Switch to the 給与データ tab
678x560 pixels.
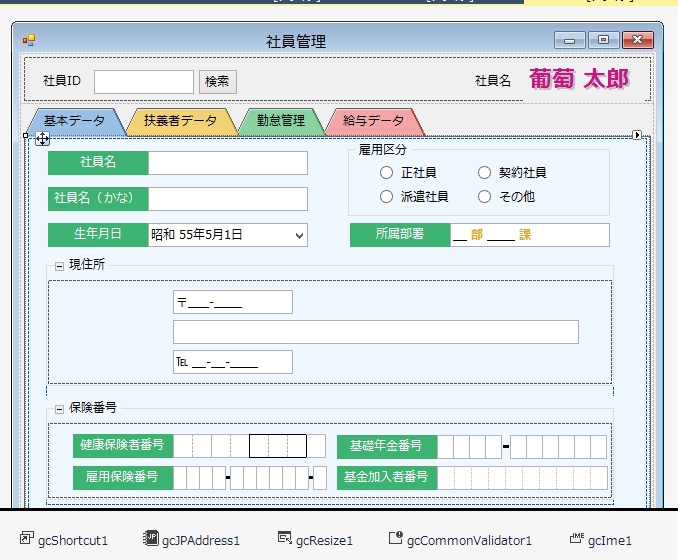click(374, 121)
